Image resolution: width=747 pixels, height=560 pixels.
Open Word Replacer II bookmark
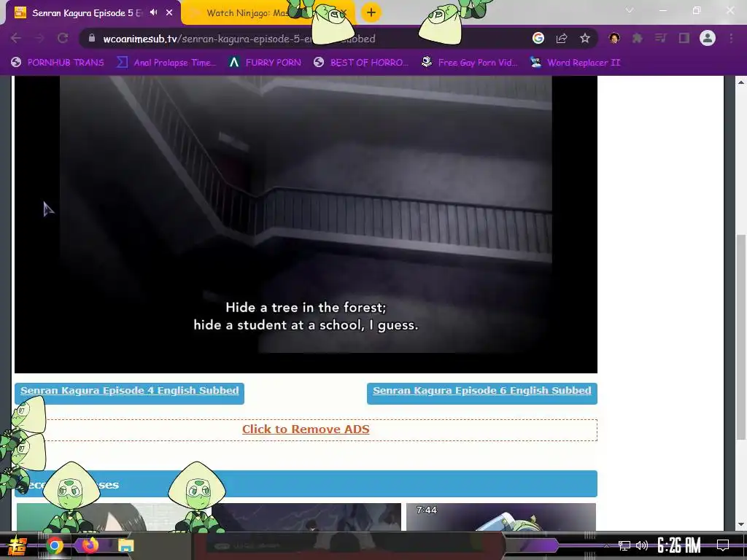click(x=575, y=63)
